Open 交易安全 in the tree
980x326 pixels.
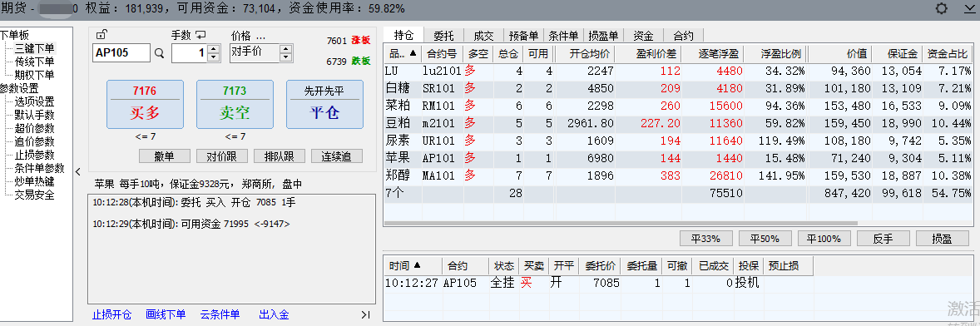[x=35, y=195]
